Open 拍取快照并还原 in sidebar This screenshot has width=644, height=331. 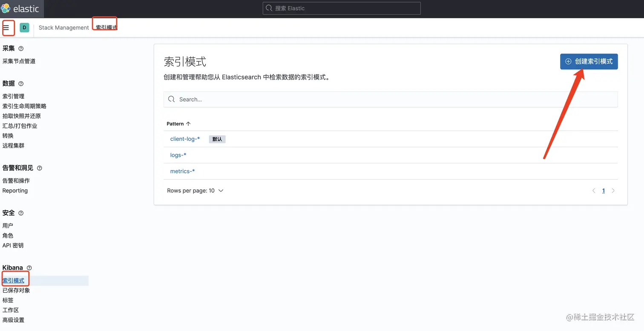coord(21,116)
